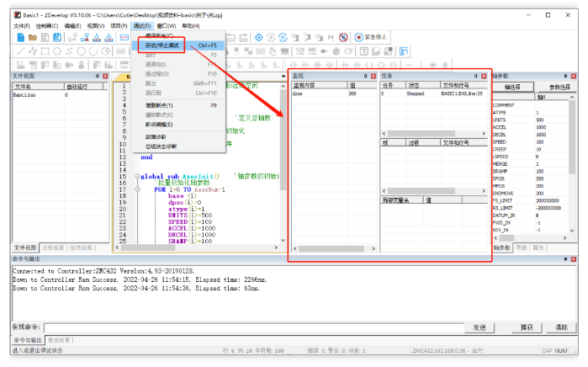Viewport: 588px width, 367px height.
Task: Click the S1 toolbar icon
Action: (x=240, y=66)
